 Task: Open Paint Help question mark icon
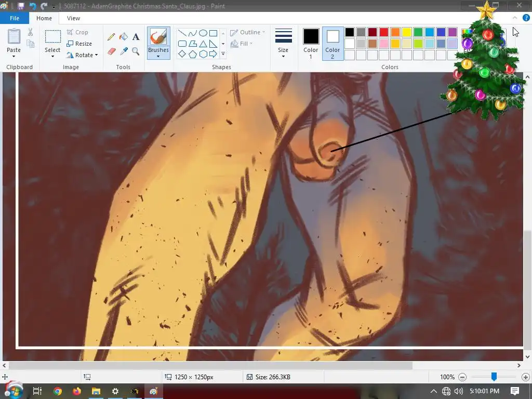point(526,18)
